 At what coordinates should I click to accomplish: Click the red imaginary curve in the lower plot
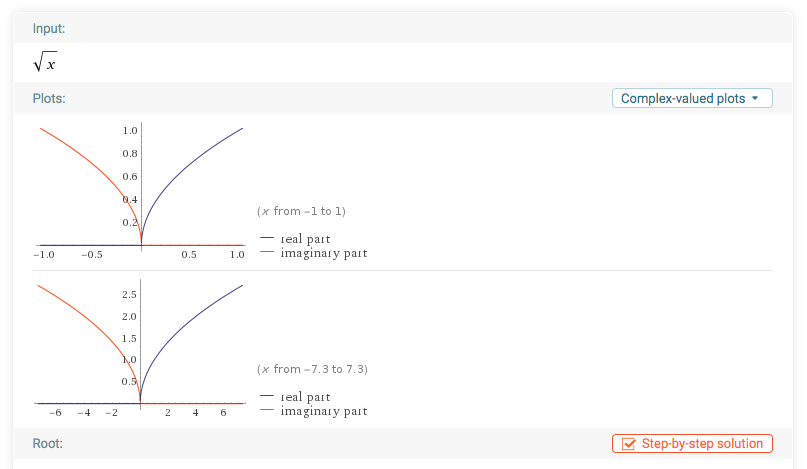(90, 320)
